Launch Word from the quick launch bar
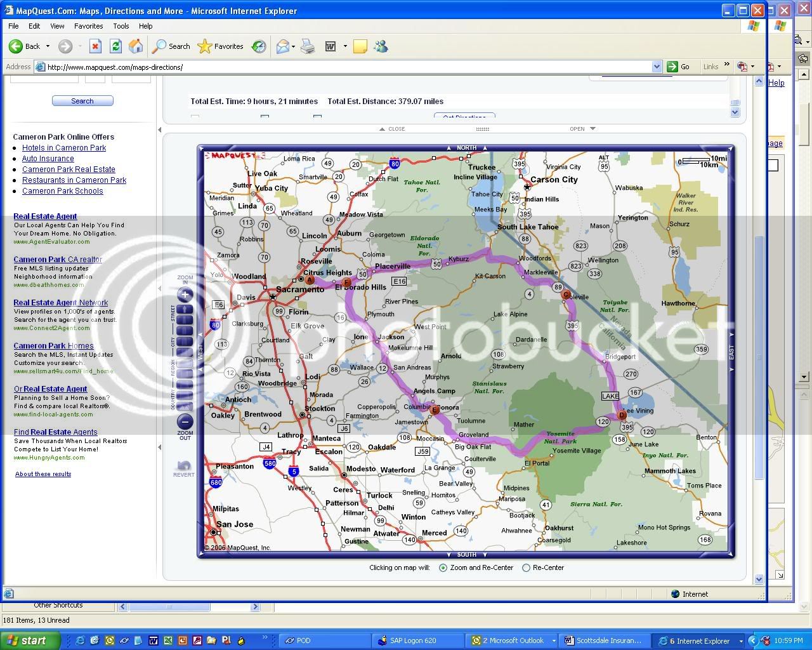The height and width of the screenshot is (650, 812). pos(153,640)
